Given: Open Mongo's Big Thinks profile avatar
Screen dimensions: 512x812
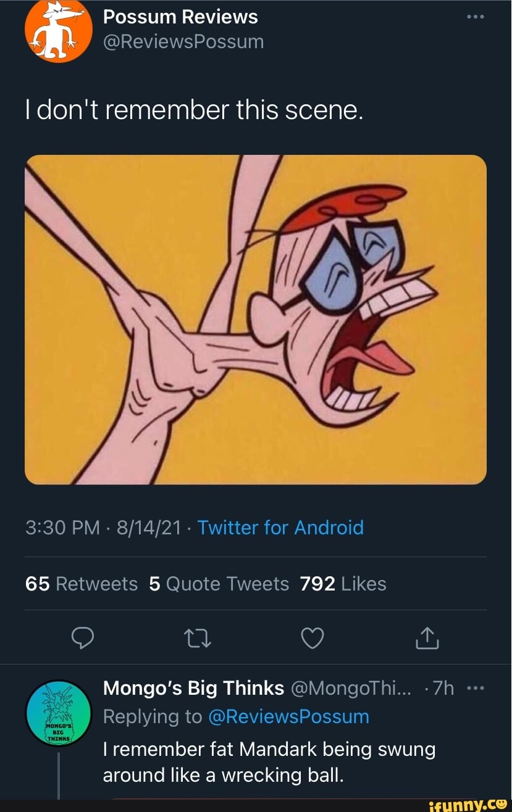Looking at the screenshot, I should point(58,711).
